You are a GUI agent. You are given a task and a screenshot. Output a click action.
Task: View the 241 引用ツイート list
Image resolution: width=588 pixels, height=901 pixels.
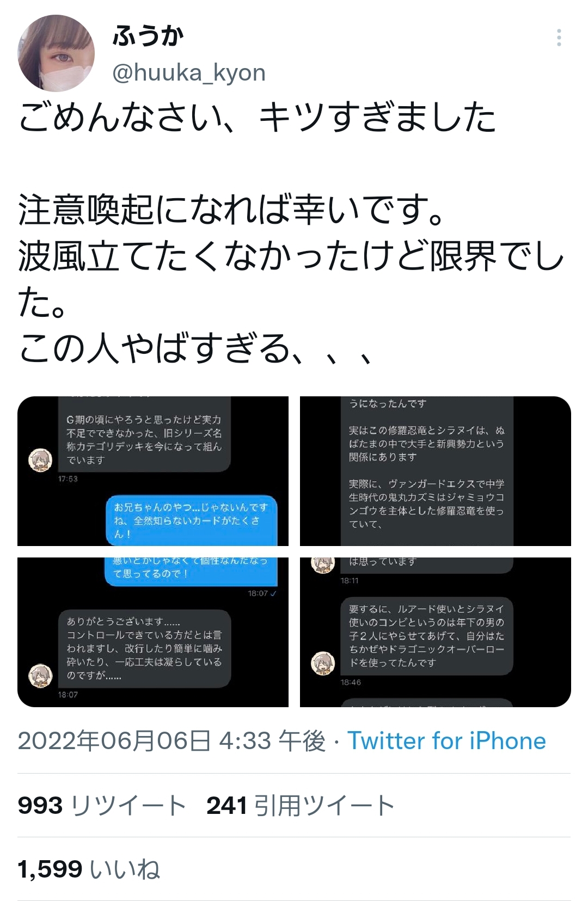pyautogui.click(x=301, y=805)
